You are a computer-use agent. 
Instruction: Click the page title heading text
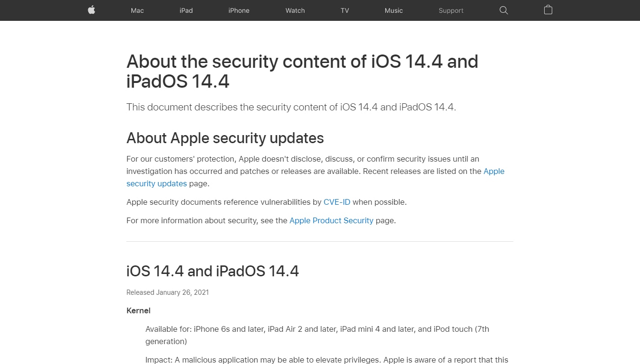tap(302, 71)
